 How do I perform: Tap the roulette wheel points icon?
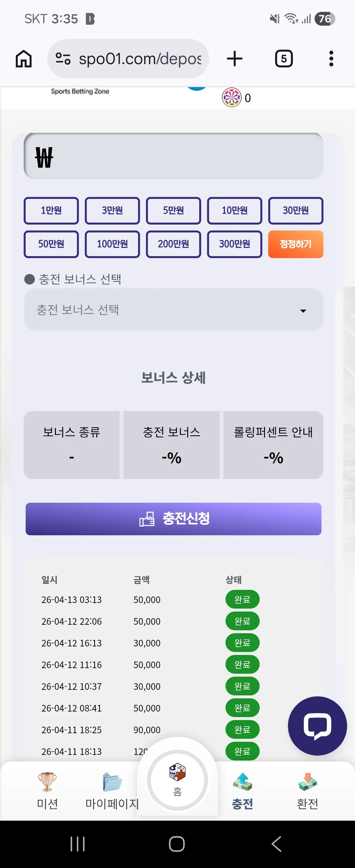(232, 97)
